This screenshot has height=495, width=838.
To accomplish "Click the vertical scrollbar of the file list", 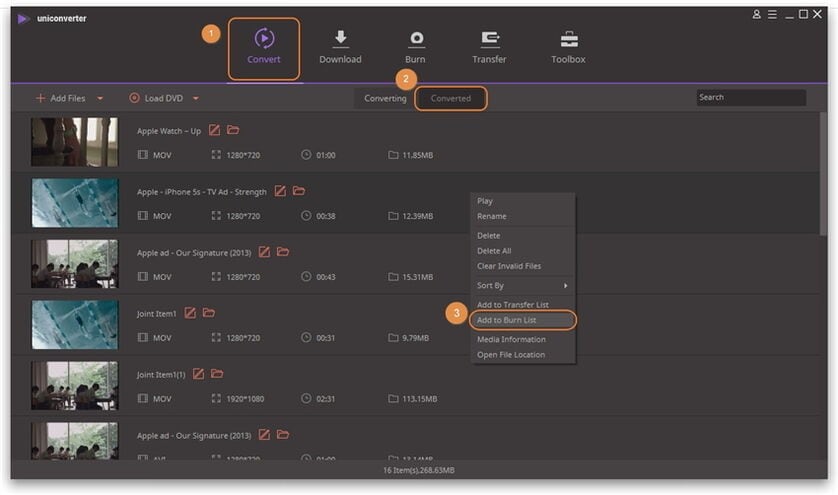I will click(x=823, y=174).
